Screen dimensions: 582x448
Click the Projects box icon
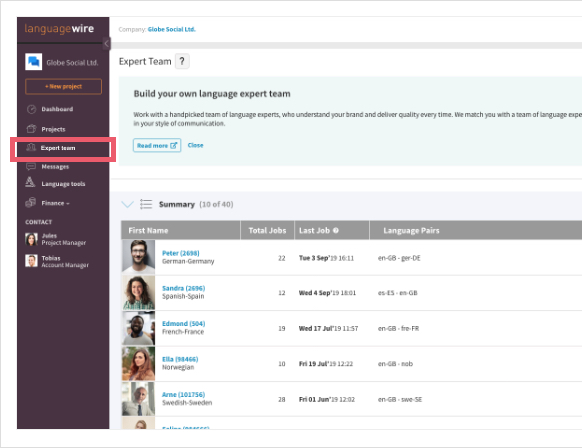point(32,129)
